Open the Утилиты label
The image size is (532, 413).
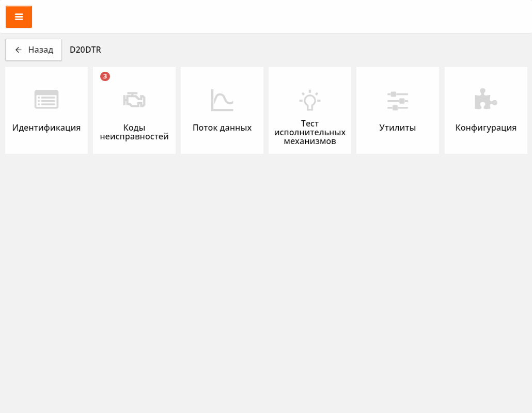[x=398, y=128]
